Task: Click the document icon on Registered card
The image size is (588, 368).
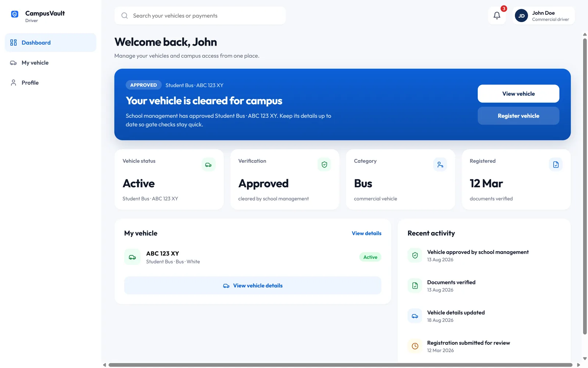Action: [556, 164]
